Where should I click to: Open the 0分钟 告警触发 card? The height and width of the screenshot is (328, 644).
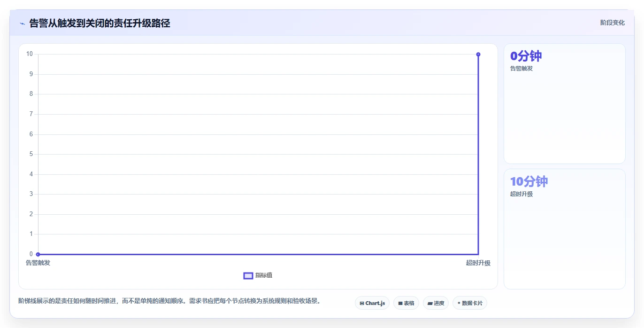coord(565,104)
